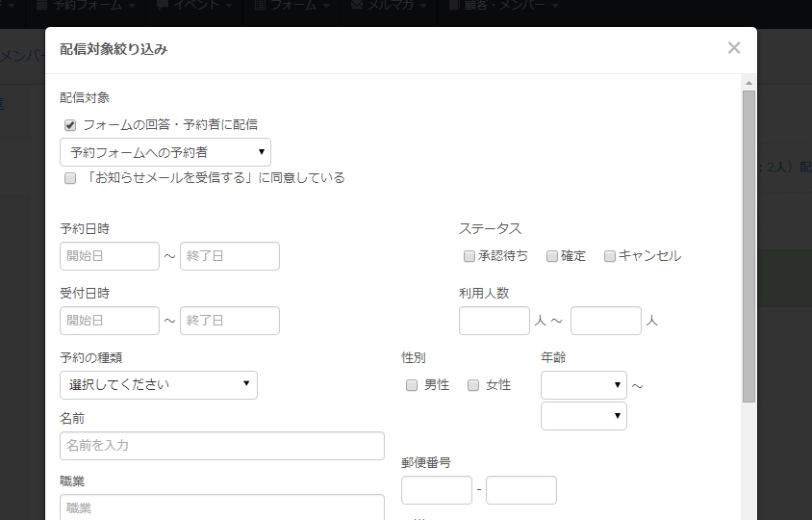Check the 女性 gender option
The image size is (812, 520).
473,385
